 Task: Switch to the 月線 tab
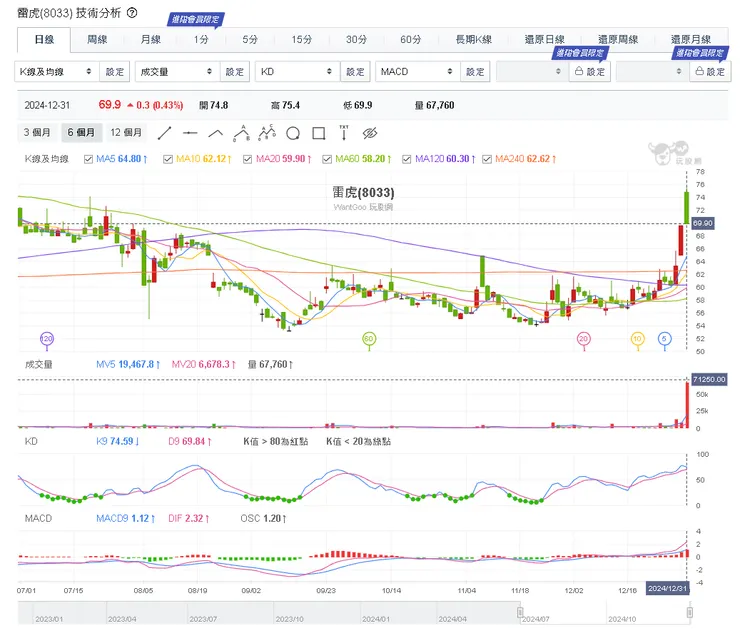(151, 40)
